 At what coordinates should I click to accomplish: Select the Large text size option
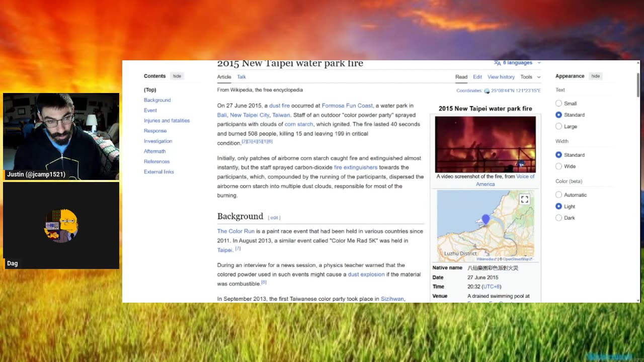click(x=558, y=126)
